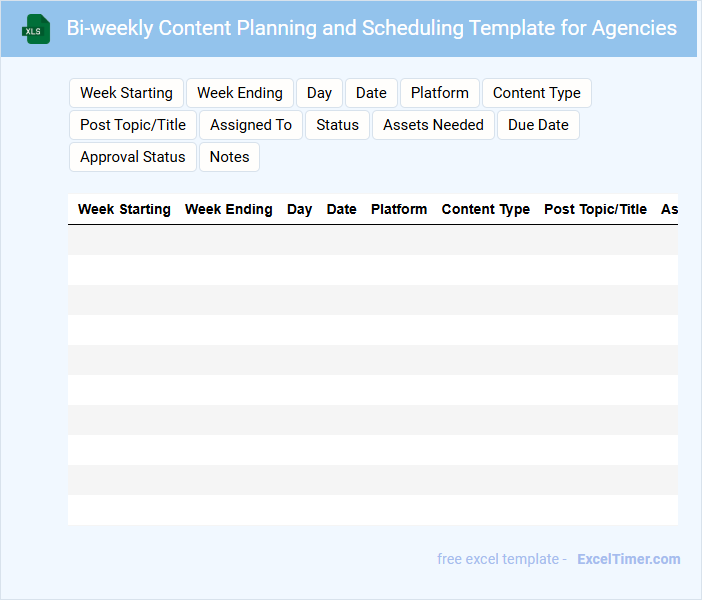Screen dimensions: 702x600
Task: Select the Week Starting tag
Action: (126, 93)
